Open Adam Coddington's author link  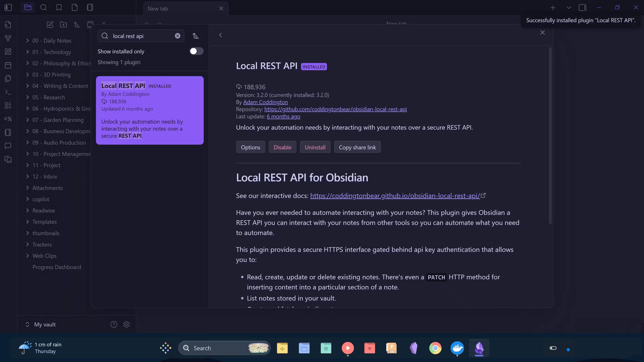[x=266, y=102]
